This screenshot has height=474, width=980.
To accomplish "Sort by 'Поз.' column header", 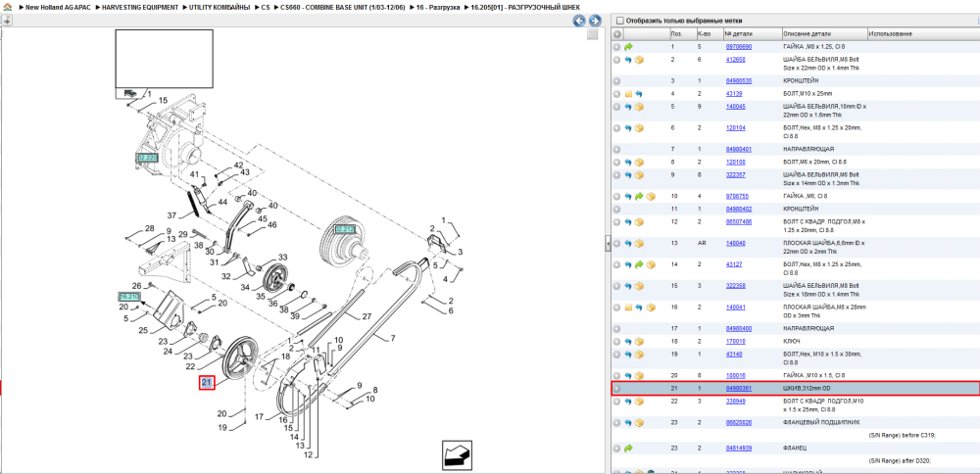I will (682, 33).
